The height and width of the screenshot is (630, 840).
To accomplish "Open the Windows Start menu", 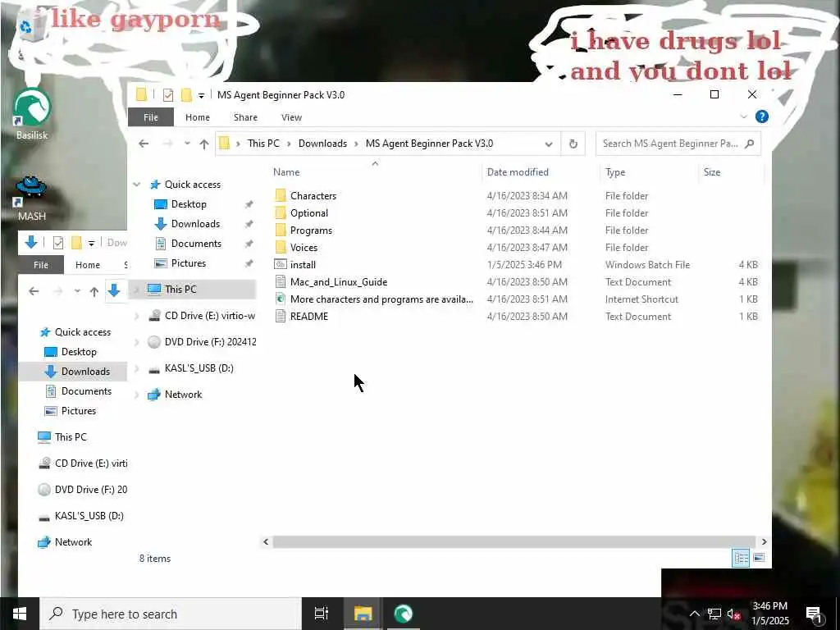I will tap(20, 614).
